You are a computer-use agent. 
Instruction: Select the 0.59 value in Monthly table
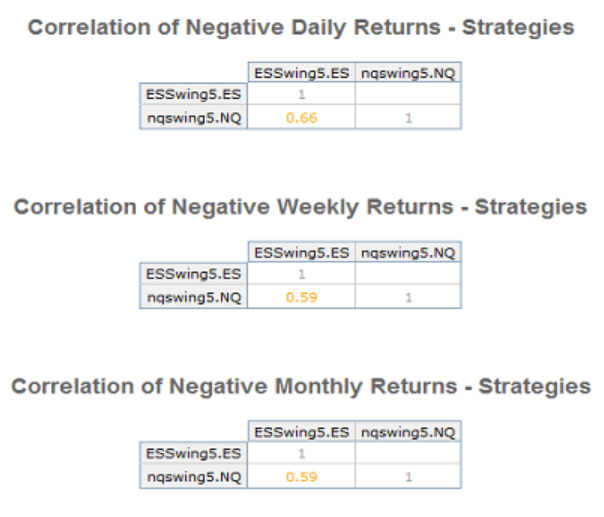(x=302, y=477)
